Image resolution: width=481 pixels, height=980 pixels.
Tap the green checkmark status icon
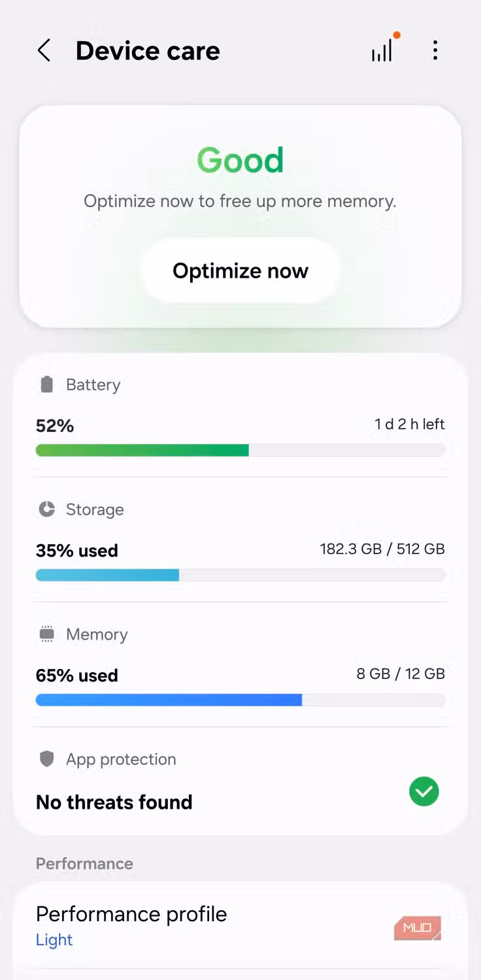[x=424, y=791]
